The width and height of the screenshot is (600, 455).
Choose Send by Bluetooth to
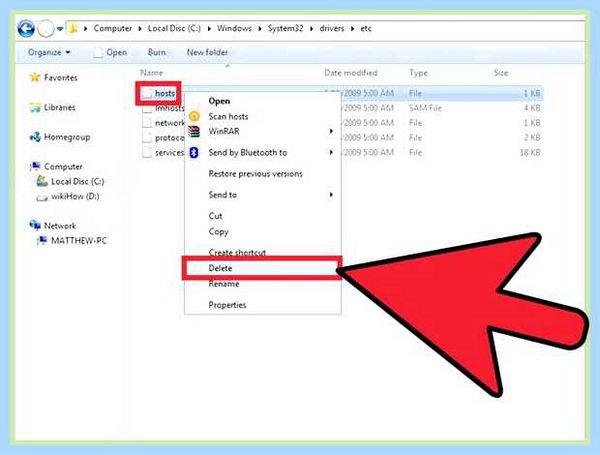click(248, 152)
